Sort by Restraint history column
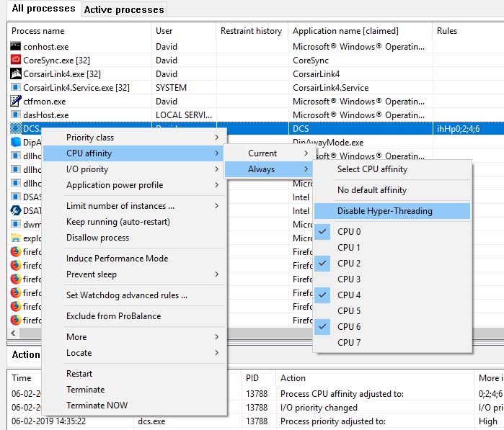Image resolution: width=504 pixels, height=430 pixels. (252, 31)
